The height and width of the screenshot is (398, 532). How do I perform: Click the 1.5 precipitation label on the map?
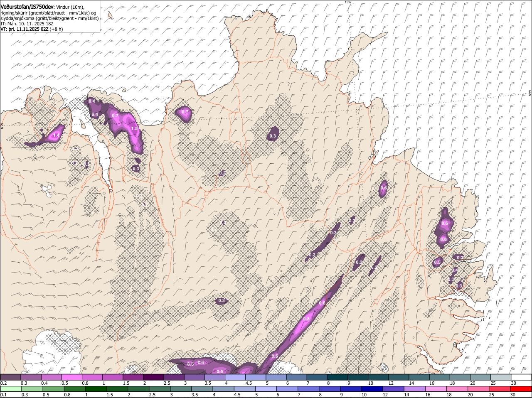click(x=134, y=129)
